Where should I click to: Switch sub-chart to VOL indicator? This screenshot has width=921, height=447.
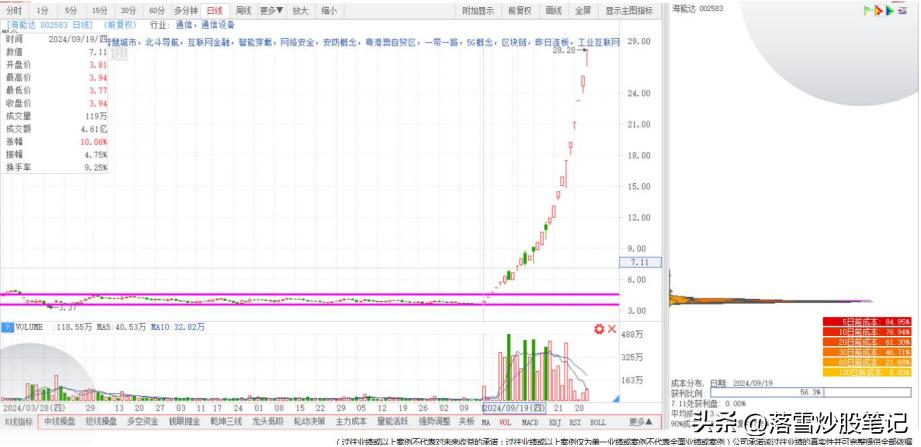(x=505, y=422)
